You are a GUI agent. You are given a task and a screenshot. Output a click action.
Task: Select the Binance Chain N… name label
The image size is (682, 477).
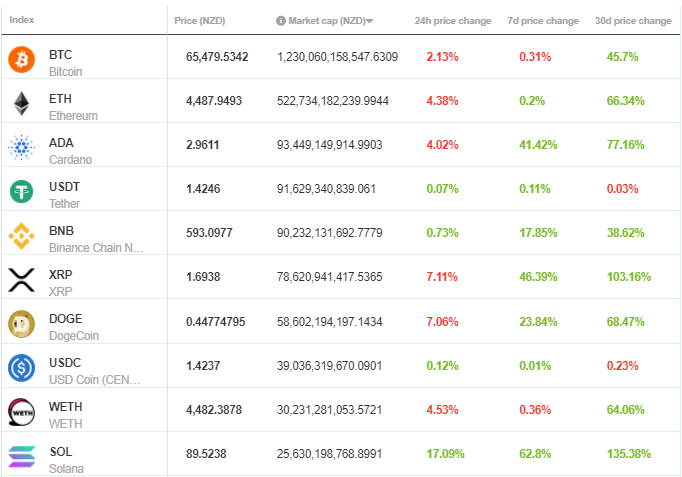coord(96,247)
